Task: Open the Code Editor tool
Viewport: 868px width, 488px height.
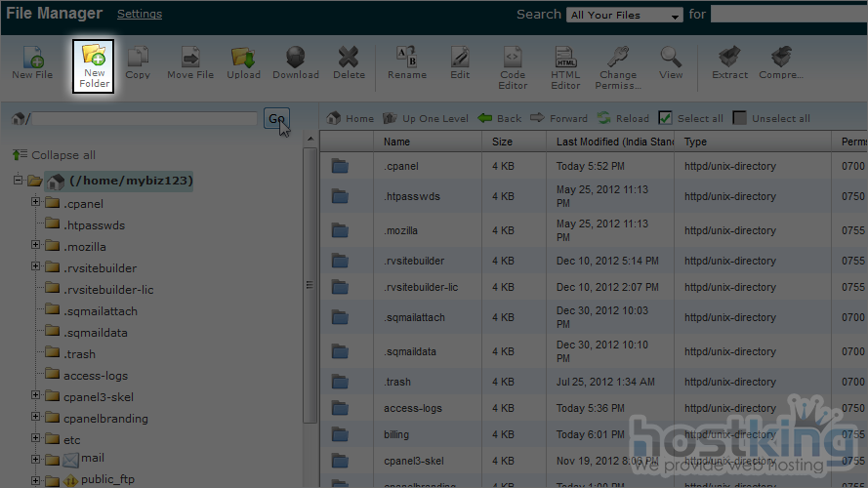Action: click(513, 65)
